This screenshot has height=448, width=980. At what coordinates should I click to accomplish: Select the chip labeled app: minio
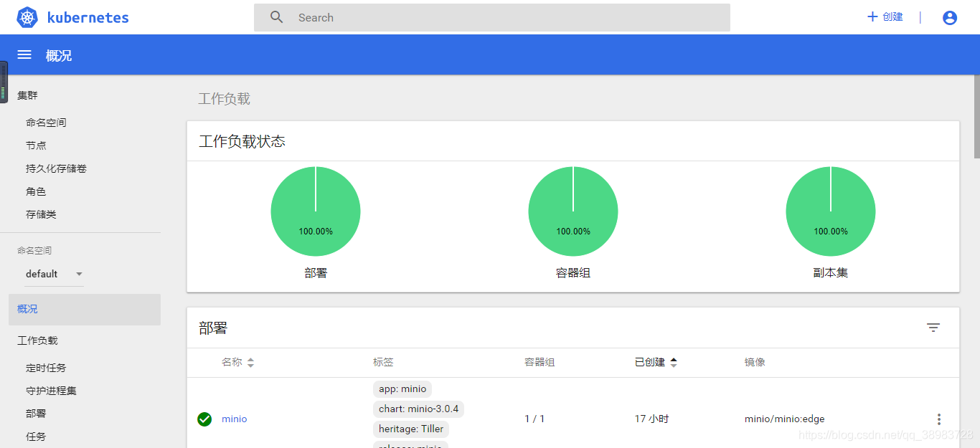pos(402,389)
